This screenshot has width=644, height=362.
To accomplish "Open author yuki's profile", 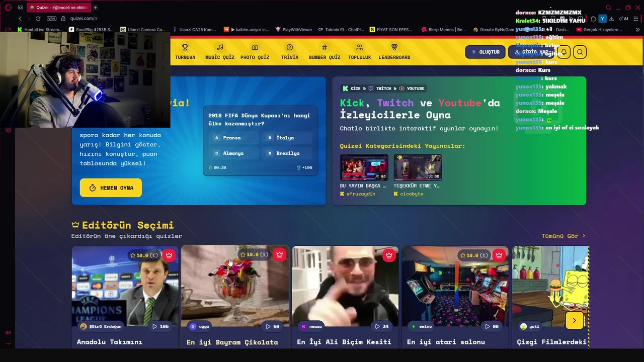I will (530, 326).
